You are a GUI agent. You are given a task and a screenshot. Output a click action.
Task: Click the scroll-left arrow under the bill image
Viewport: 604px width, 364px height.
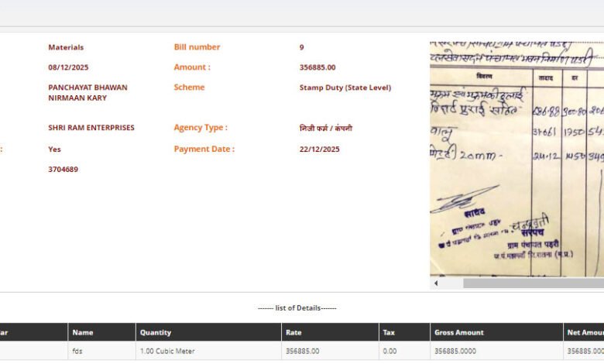point(435,283)
